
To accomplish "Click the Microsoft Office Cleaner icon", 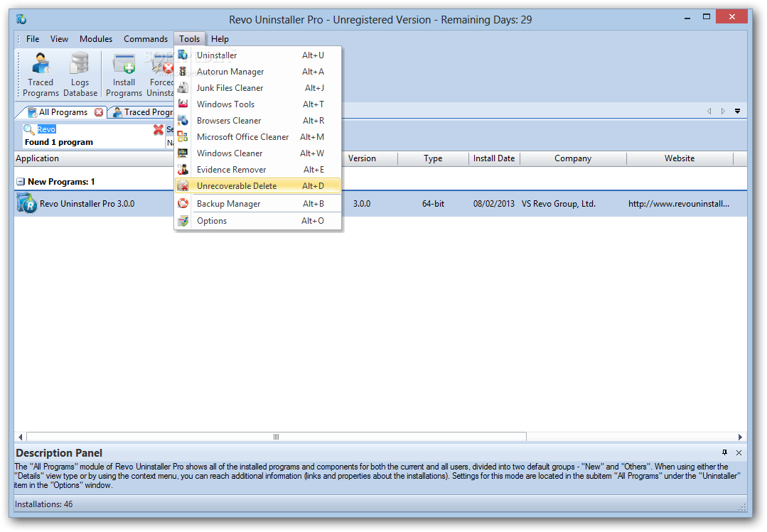I will [x=183, y=137].
